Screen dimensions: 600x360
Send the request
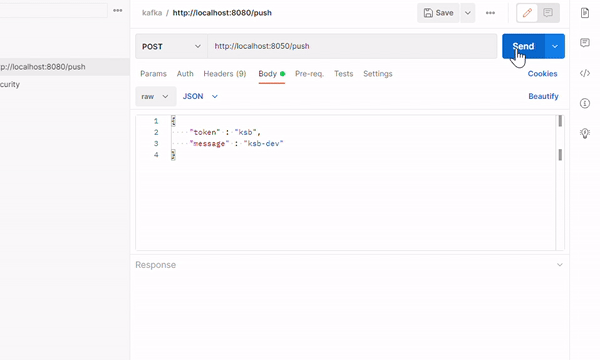523,46
